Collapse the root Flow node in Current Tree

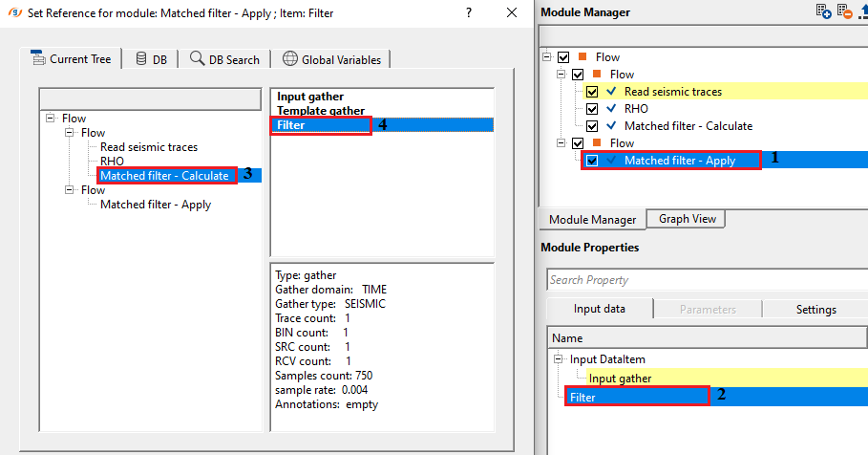point(50,119)
